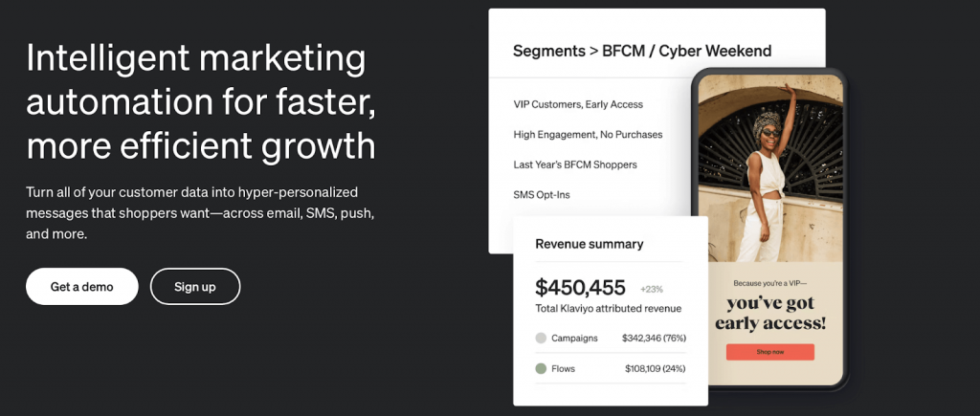The height and width of the screenshot is (416, 980).
Task: Click the Get a demo button
Action: 82,287
